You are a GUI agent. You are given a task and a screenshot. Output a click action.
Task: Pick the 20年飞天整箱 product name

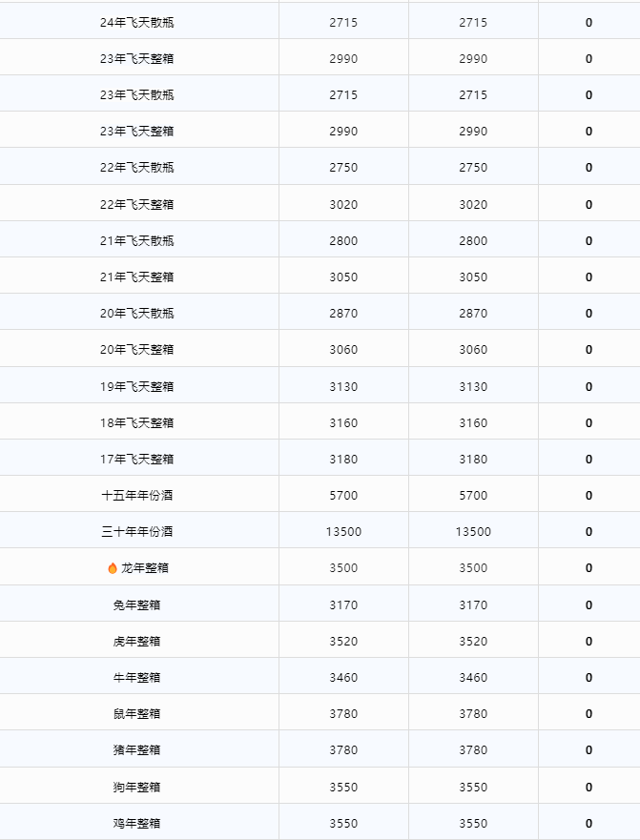136,349
